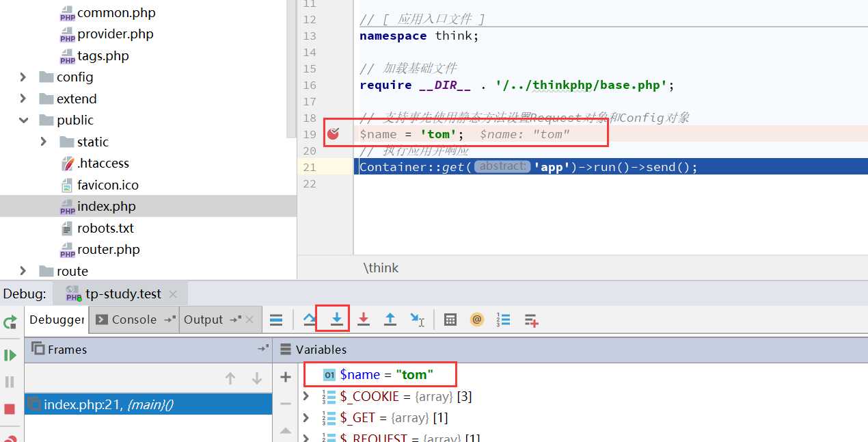Collapse the public folder

coord(23,120)
